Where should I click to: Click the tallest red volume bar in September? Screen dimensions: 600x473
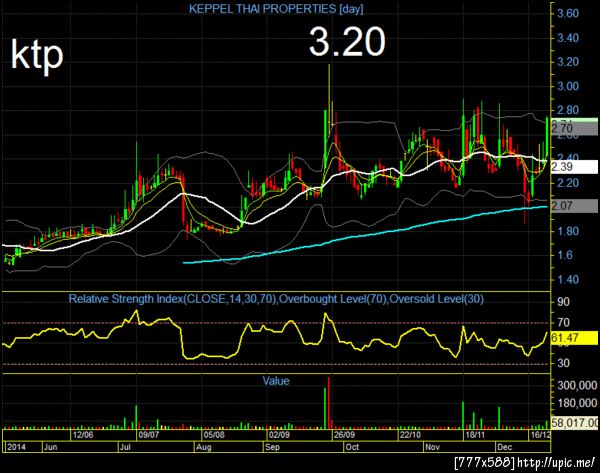(x=329, y=403)
